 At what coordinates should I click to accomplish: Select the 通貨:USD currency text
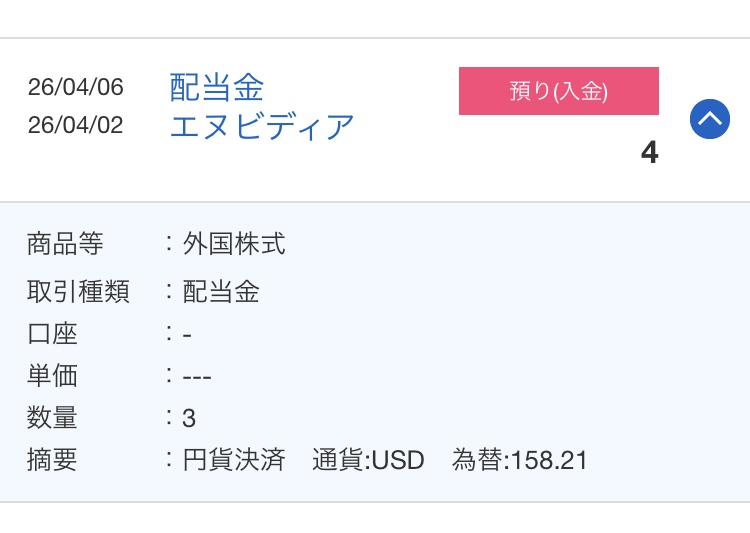point(368,460)
